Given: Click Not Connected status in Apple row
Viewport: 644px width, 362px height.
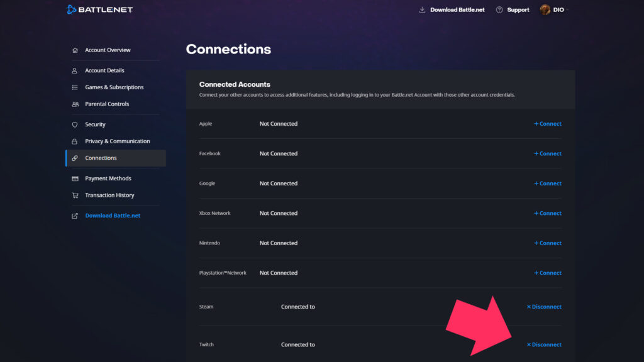Looking at the screenshot, I should [x=279, y=124].
